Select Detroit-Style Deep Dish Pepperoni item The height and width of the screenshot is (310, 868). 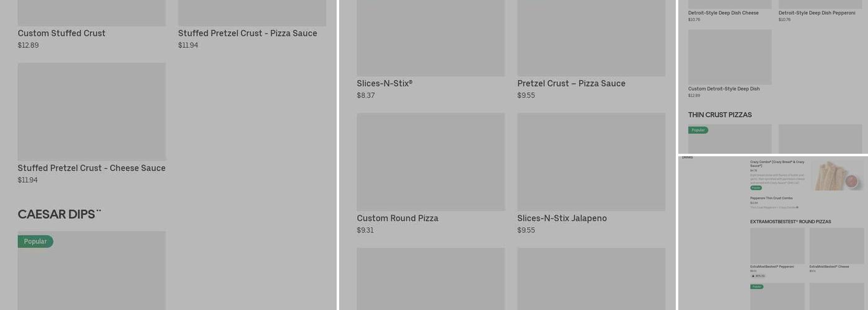point(817,13)
